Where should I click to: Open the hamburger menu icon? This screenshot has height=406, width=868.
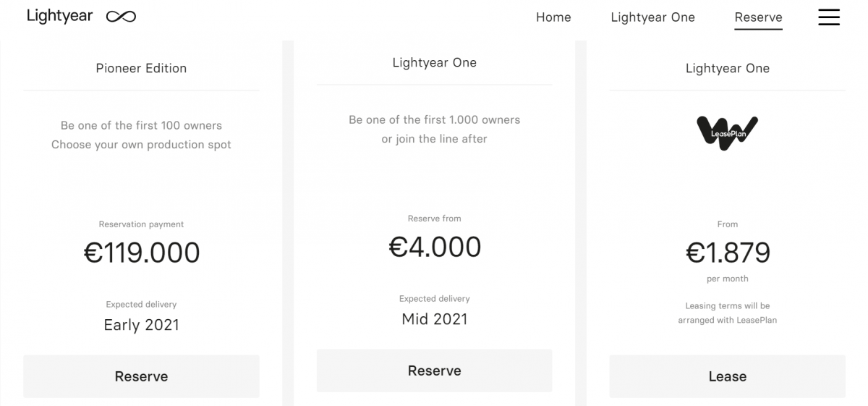pyautogui.click(x=829, y=17)
